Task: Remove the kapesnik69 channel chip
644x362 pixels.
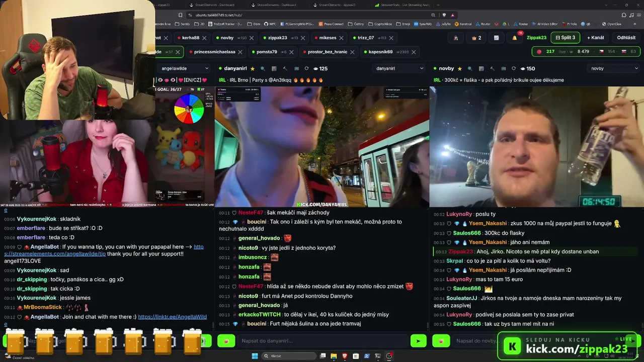Action: [x=414, y=52]
